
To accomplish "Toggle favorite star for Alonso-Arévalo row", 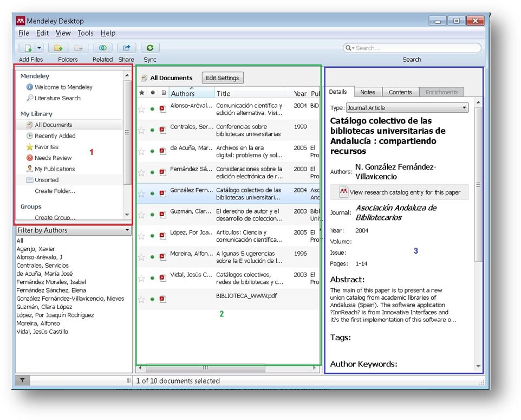I will click(x=141, y=109).
